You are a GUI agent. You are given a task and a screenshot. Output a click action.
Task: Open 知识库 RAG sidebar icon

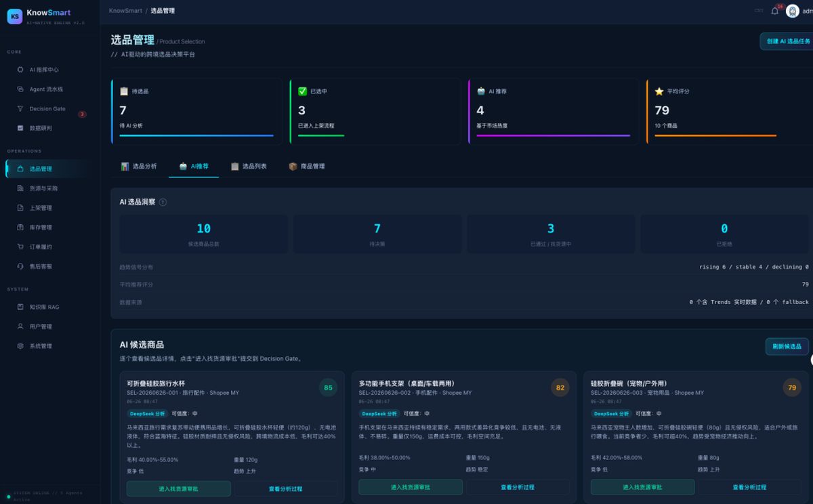pos(20,307)
